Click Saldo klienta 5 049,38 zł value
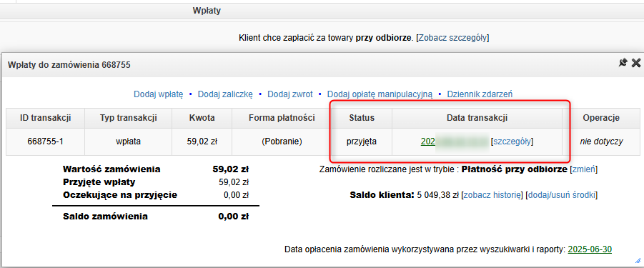Screen dimensions: 644x268 coord(438,195)
